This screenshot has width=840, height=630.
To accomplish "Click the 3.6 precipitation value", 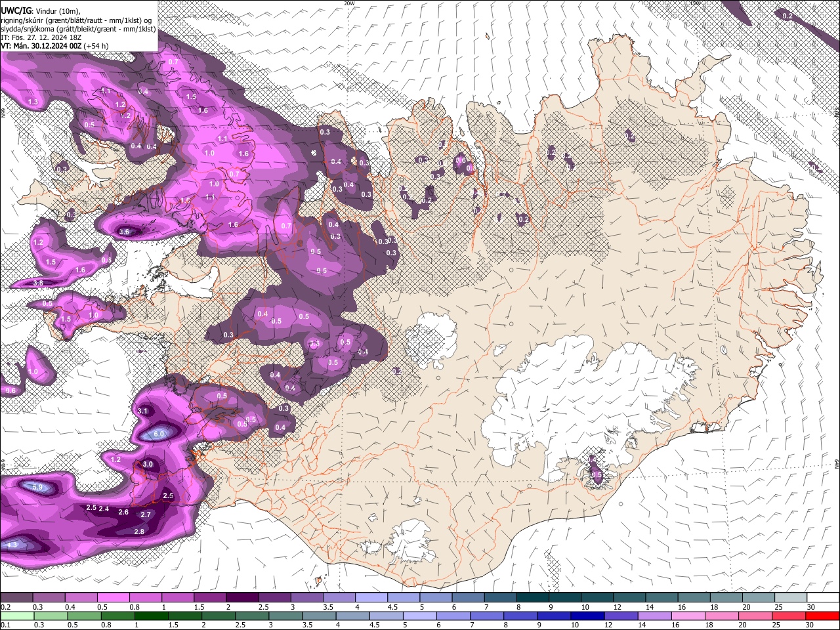I will pyautogui.click(x=125, y=231).
